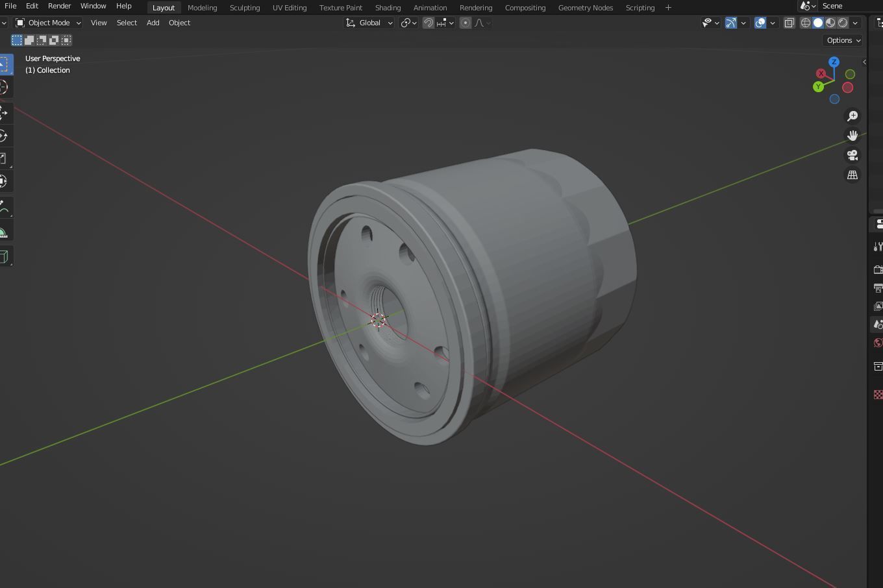Switch to the Shading workspace tab
This screenshot has height=588, width=883.
tap(388, 7)
